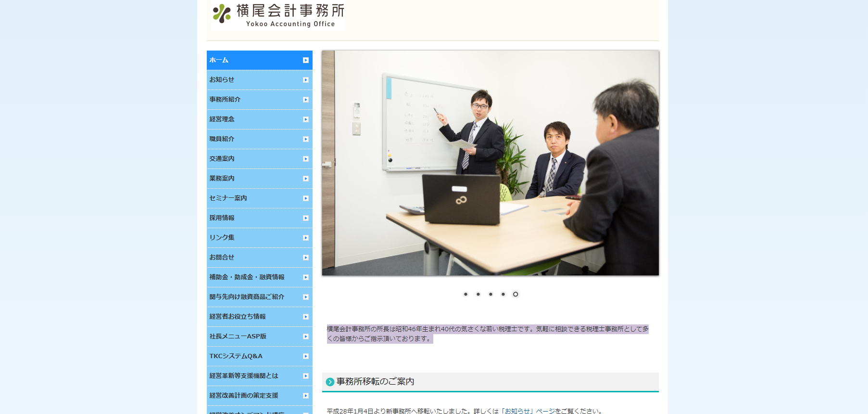Click the arrow icon beside 経営理念

[x=306, y=119]
